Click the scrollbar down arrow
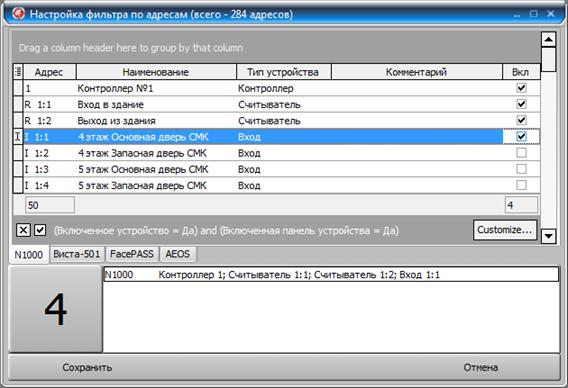Viewport: 568px width, 388px height. pos(548,236)
